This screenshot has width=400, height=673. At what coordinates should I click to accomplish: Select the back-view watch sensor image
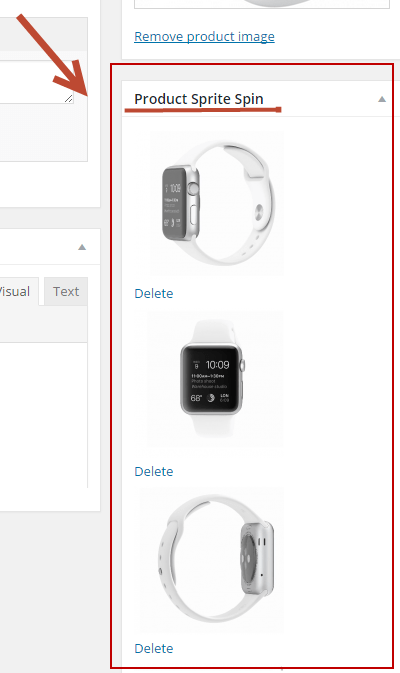[x=212, y=560]
